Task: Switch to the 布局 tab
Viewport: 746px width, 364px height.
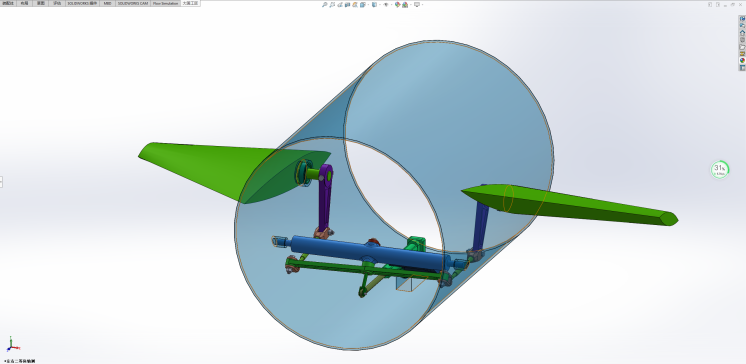Action: pyautogui.click(x=24, y=3)
